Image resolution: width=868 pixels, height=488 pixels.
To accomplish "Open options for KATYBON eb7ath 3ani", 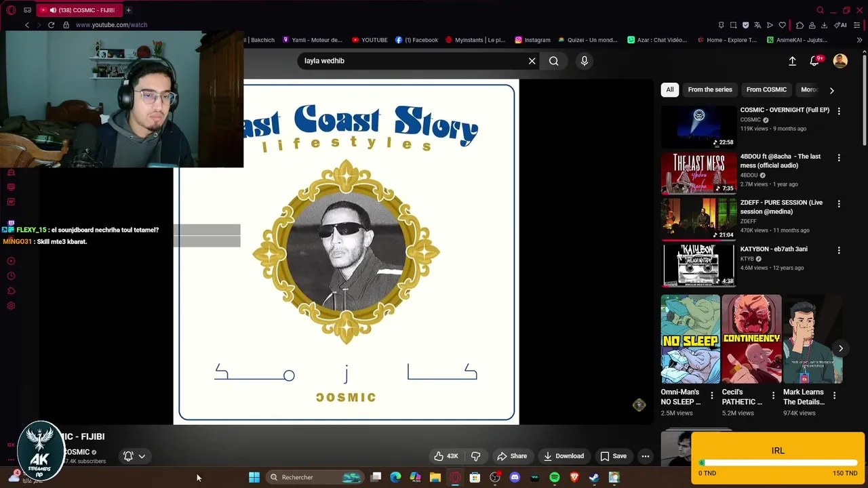I will (x=839, y=250).
